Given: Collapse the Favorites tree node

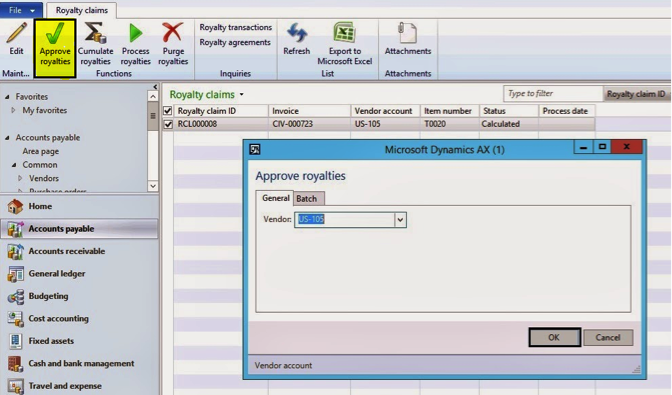Looking at the screenshot, I should 7,97.
